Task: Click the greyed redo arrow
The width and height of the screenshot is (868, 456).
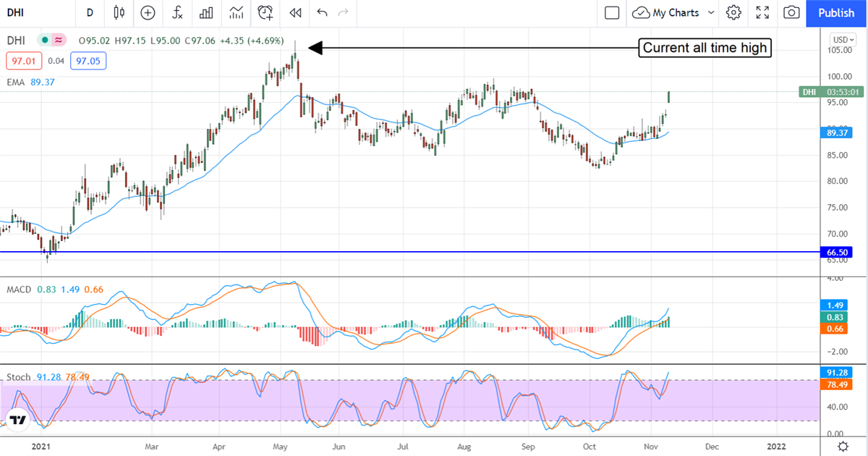Action: [x=344, y=12]
